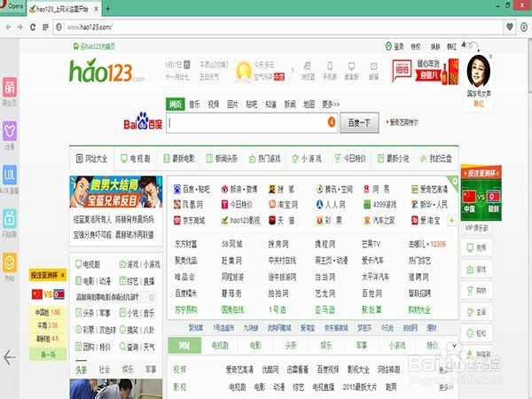Select the 网络剧 TV sidebar icon
The width and height of the screenshot is (532, 399).
(x=10, y=219)
